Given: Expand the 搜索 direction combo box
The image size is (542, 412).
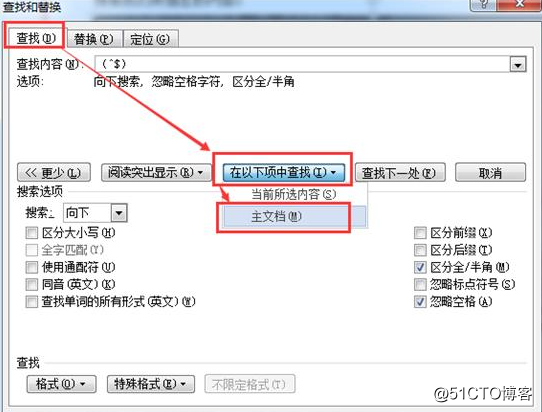Looking at the screenshot, I should click(x=119, y=213).
